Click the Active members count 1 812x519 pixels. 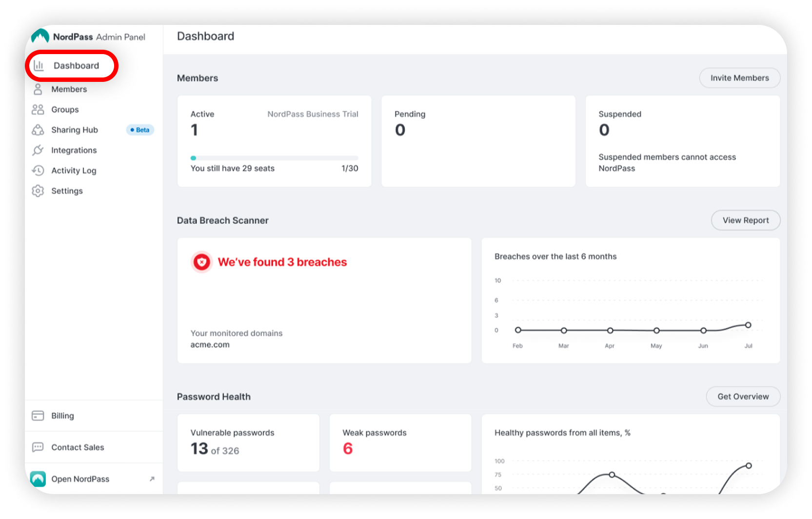click(x=194, y=130)
